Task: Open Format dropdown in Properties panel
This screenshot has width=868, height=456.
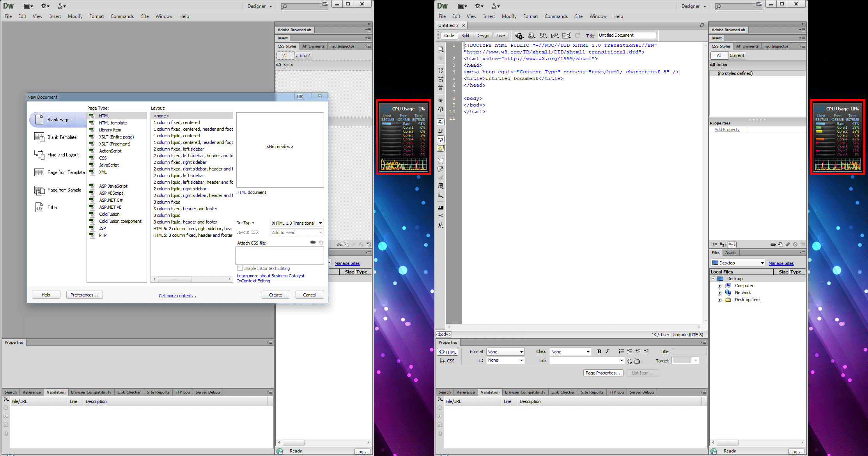Action: pyautogui.click(x=505, y=352)
